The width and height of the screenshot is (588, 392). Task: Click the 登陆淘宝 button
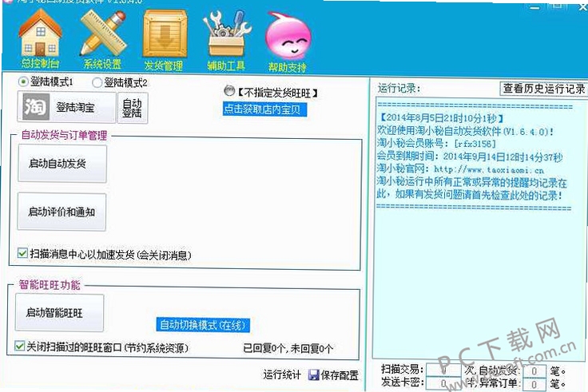coord(66,108)
